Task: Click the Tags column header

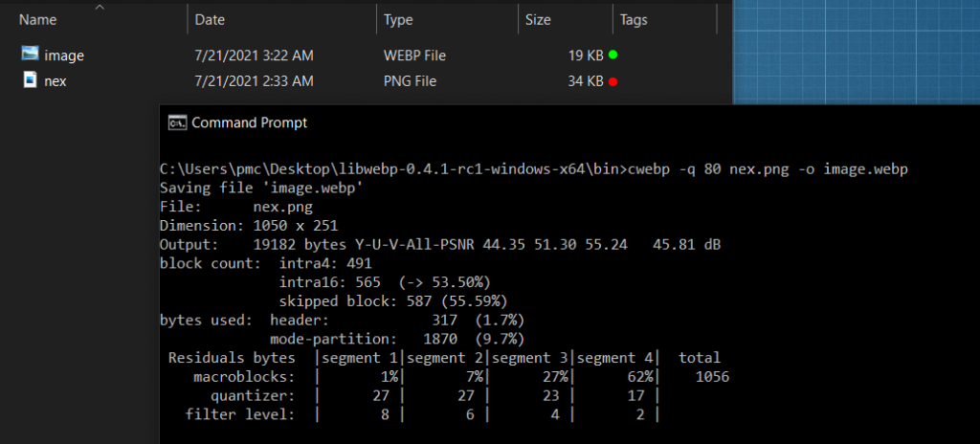Action: 634,19
